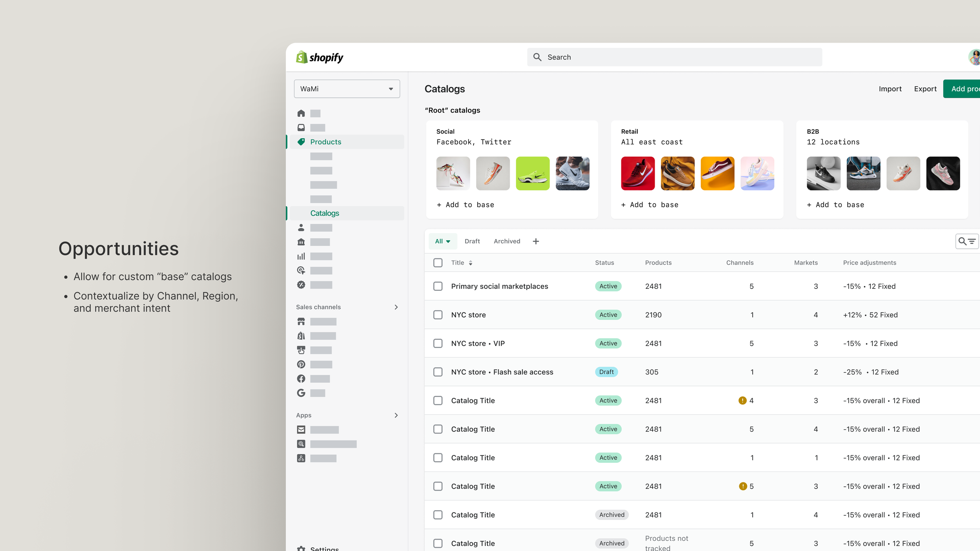
Task: Expand the Sales channels section chevron
Action: 396,307
